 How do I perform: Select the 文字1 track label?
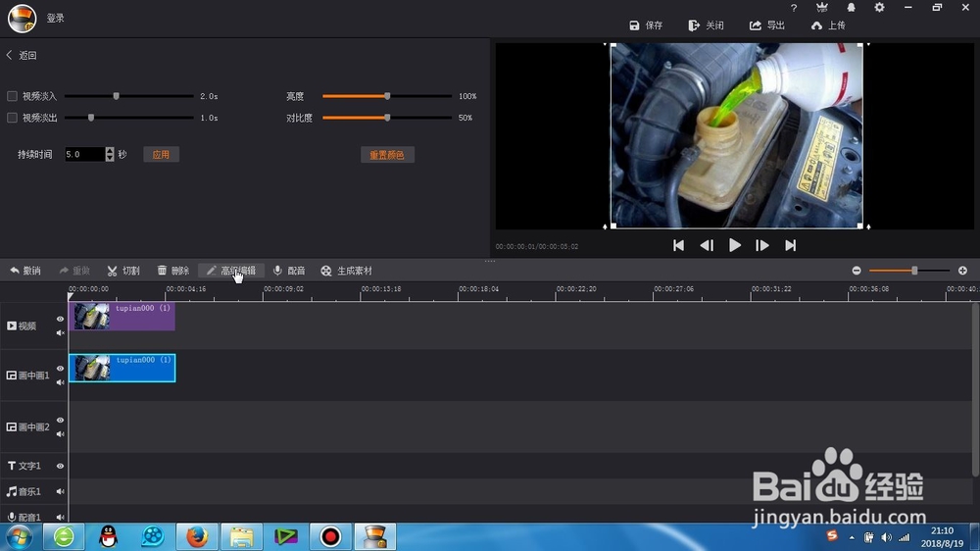click(x=24, y=466)
